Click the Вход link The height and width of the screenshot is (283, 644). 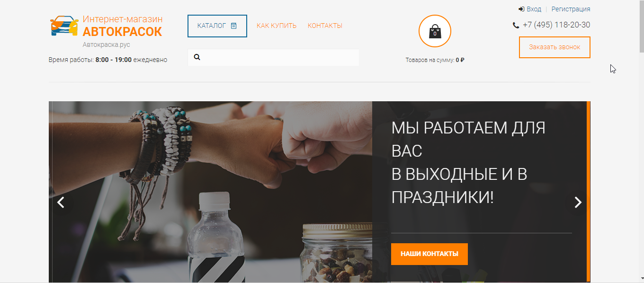534,9
